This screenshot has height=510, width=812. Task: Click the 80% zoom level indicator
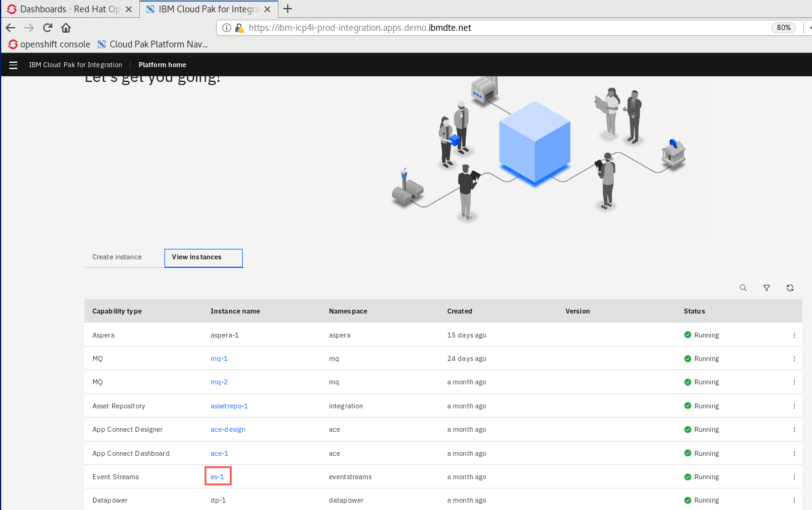784,28
